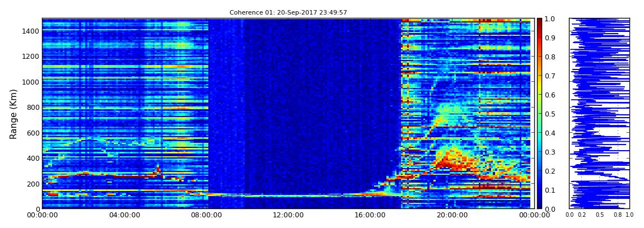
Task: Select the colorbar 0.1 tick label
Action: (x=550, y=190)
